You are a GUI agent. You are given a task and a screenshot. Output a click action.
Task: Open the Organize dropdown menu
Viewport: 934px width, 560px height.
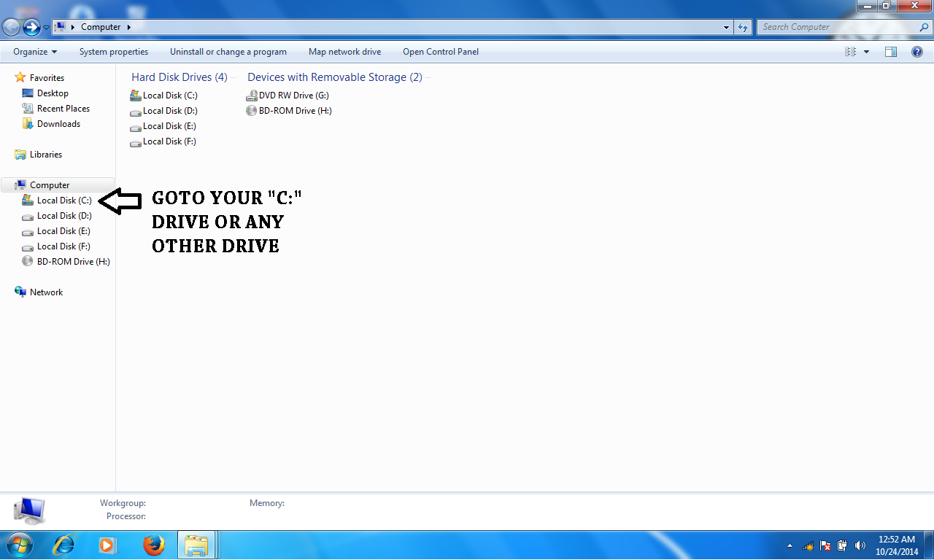tap(34, 51)
